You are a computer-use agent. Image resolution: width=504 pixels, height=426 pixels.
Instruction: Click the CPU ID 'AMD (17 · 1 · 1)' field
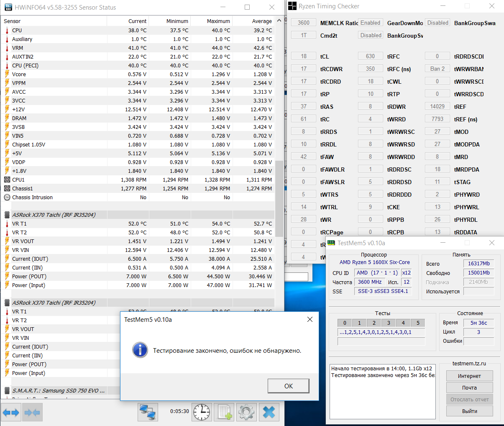[x=377, y=272]
